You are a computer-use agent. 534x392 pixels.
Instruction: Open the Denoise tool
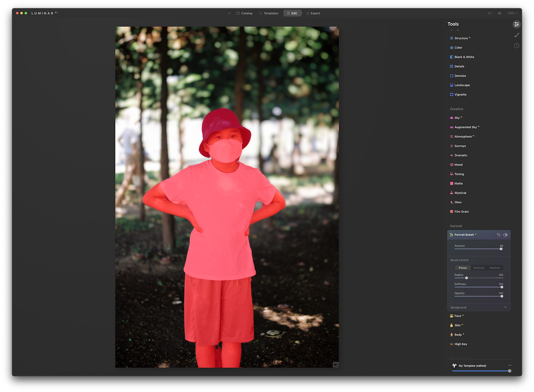(458, 76)
